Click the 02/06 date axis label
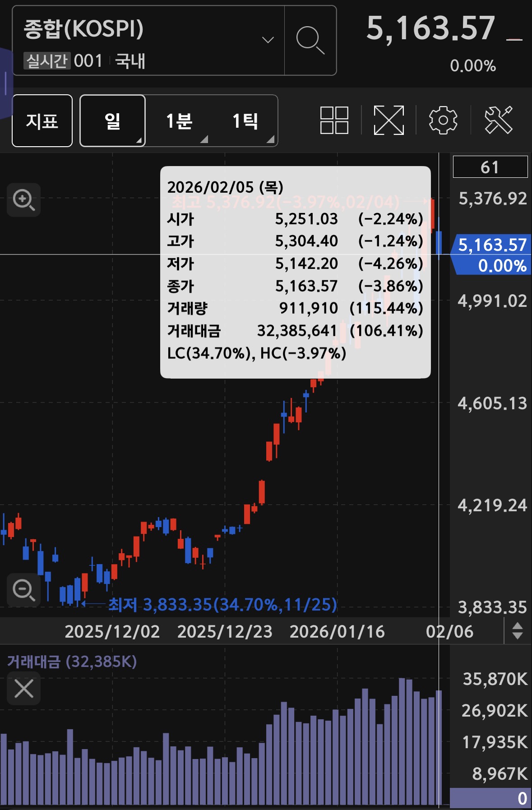 pyautogui.click(x=449, y=631)
